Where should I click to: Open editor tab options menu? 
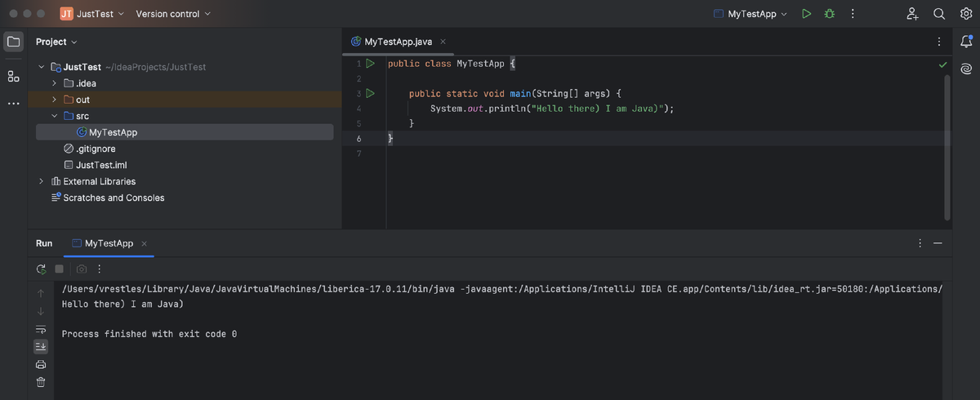point(939,42)
